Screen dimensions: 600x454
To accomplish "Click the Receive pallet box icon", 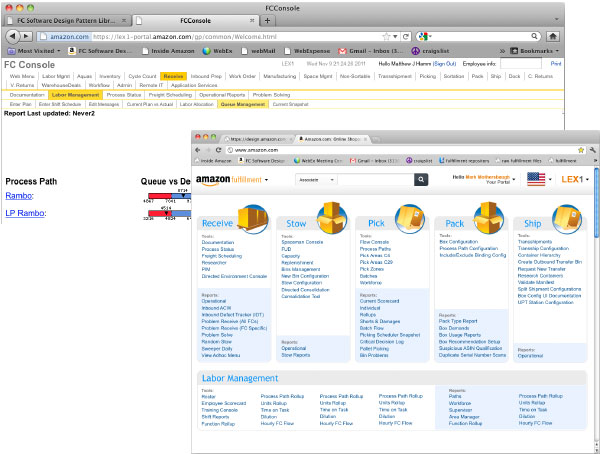I will click(x=253, y=219).
